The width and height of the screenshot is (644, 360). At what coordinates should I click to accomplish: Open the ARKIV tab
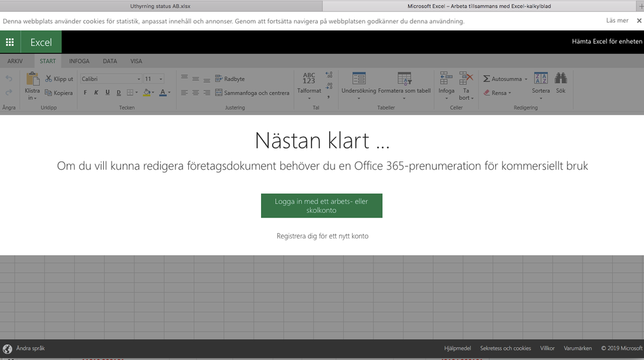15,61
